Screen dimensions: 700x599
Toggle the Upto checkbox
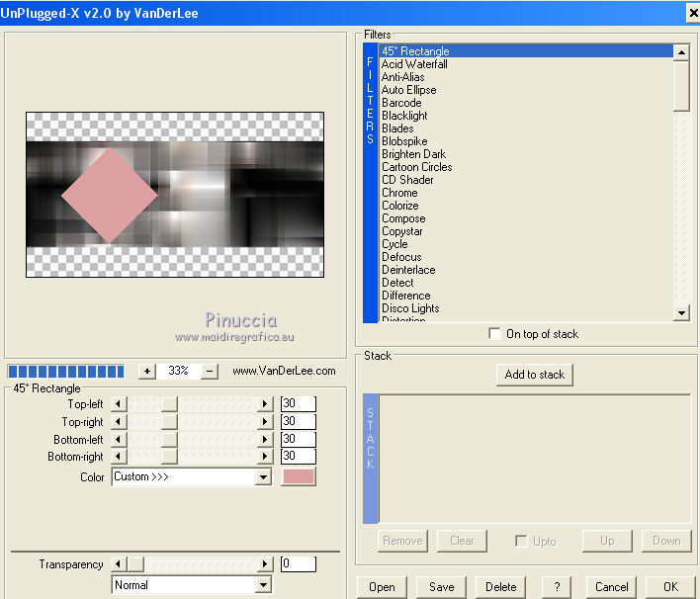pyautogui.click(x=520, y=541)
